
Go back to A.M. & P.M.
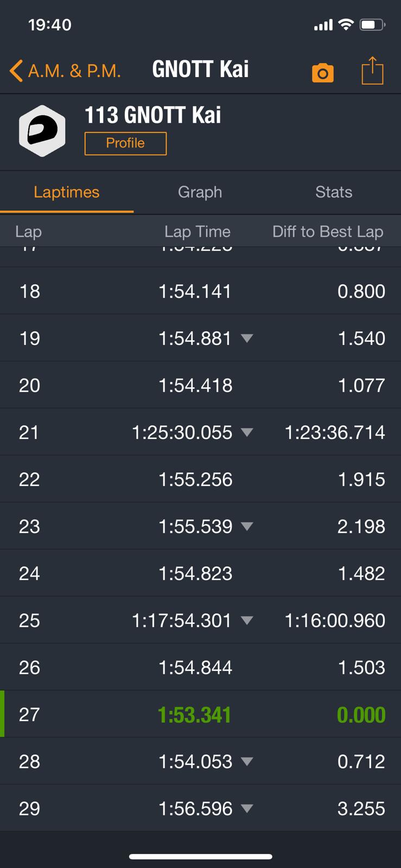pos(65,71)
